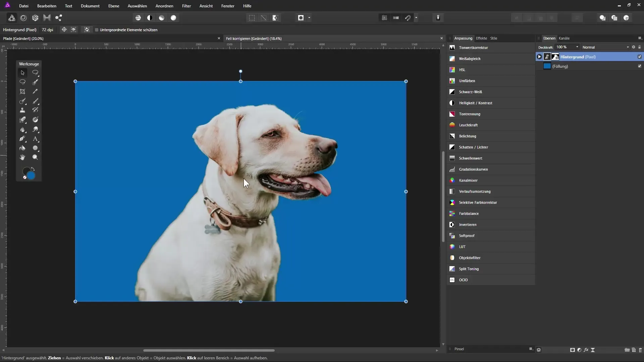Screen dimensions: 644x362
Task: Select the Clone stamp tool
Action: coord(22,110)
